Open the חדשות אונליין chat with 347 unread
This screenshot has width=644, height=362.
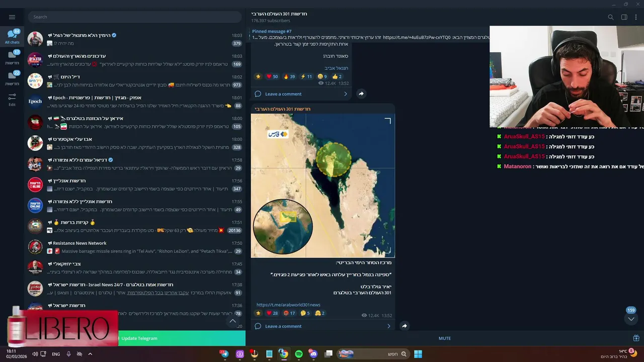135,185
